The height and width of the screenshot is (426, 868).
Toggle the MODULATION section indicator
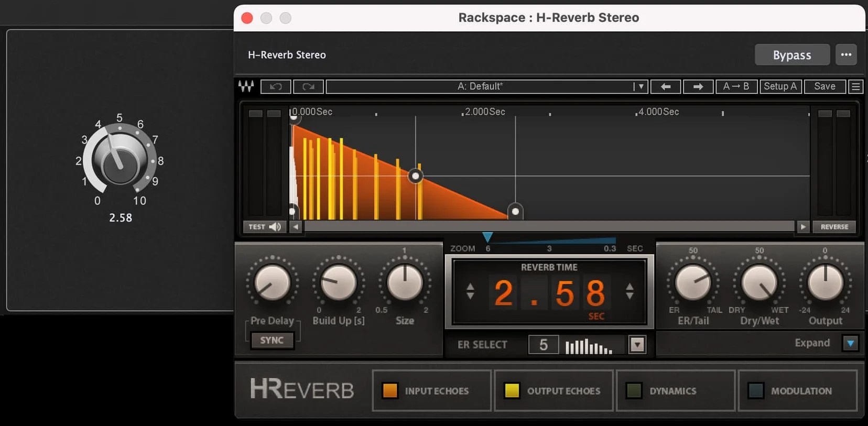tap(755, 391)
